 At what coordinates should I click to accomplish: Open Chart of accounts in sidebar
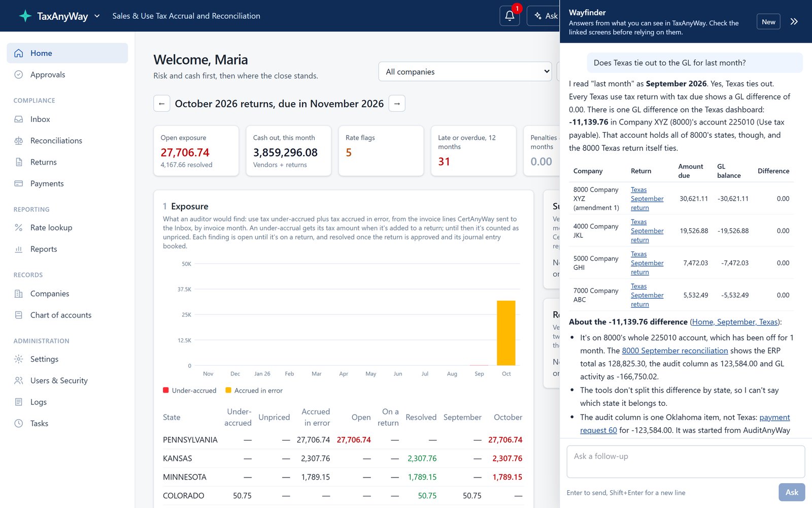pos(67,315)
